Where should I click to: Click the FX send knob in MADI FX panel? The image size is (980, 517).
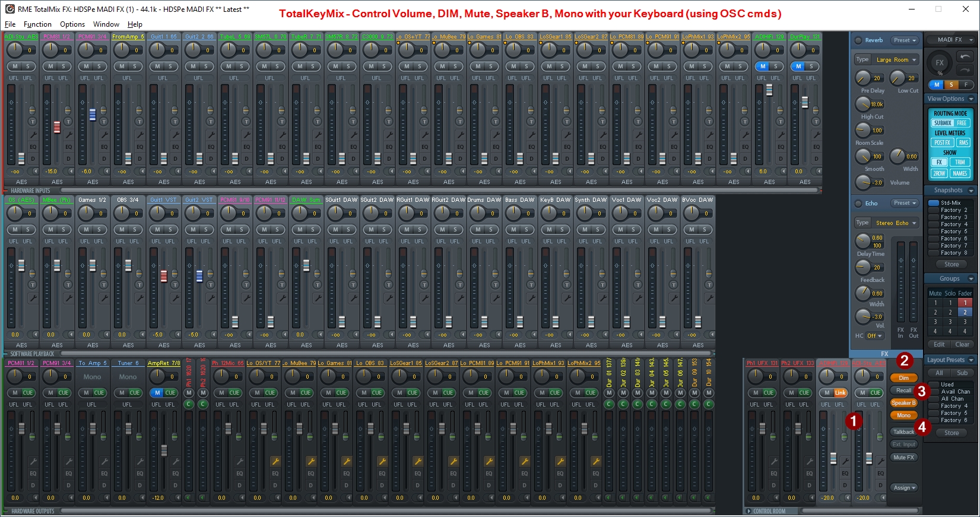coord(940,62)
